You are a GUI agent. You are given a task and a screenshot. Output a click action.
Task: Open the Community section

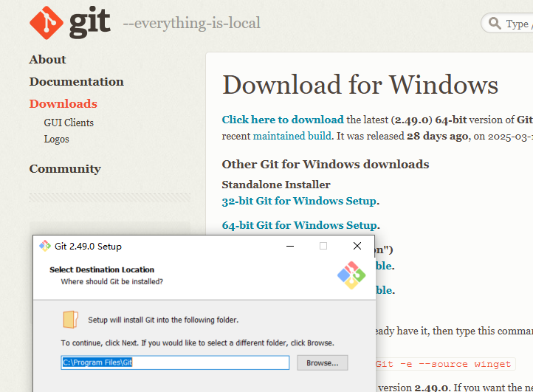[x=65, y=168]
